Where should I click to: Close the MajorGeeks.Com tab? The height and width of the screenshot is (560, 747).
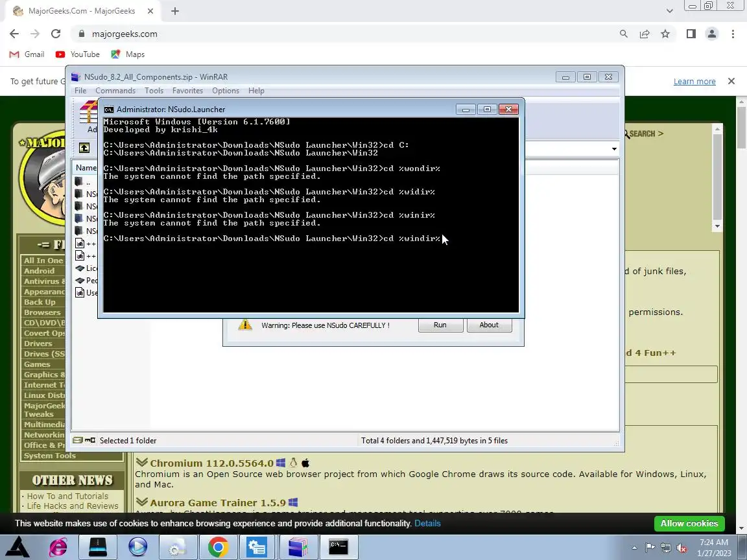(150, 11)
